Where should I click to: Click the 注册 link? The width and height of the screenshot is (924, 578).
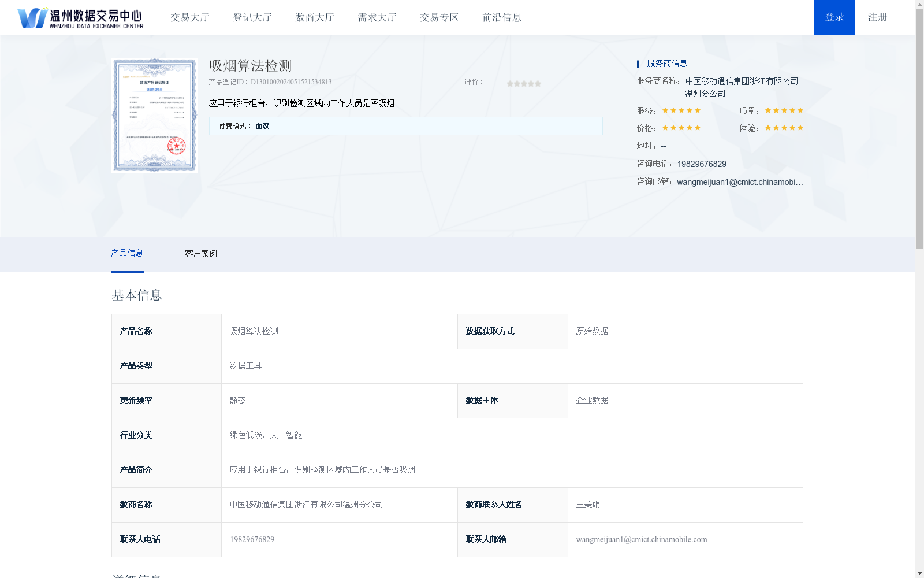[877, 17]
